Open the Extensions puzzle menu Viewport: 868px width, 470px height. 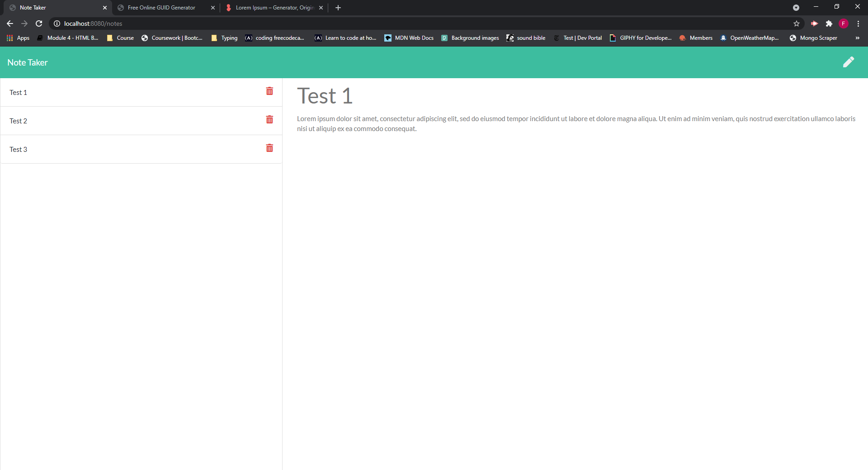(829, 23)
